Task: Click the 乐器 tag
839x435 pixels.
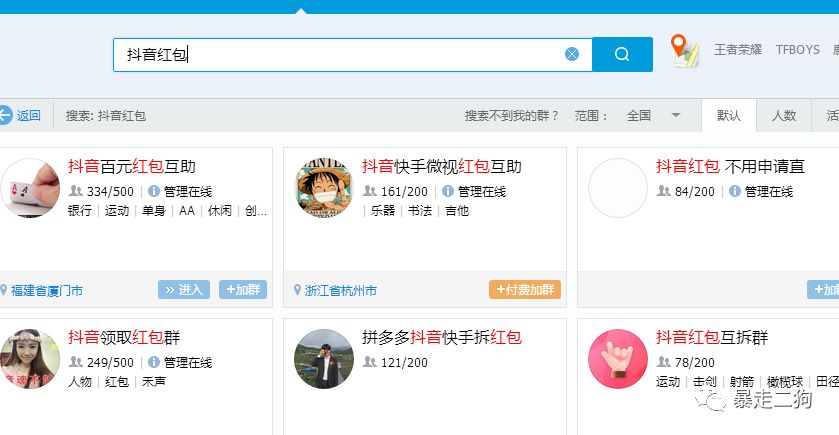Action: coord(383,211)
